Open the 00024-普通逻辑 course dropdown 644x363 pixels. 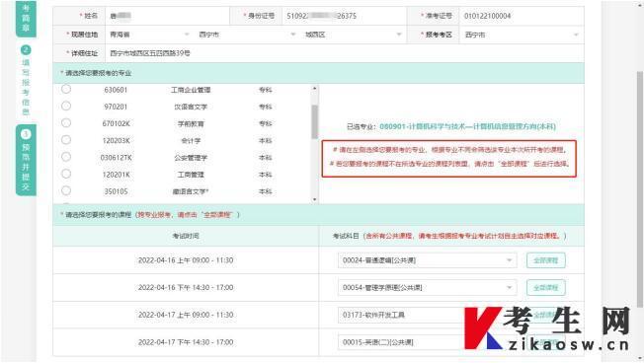(427, 260)
